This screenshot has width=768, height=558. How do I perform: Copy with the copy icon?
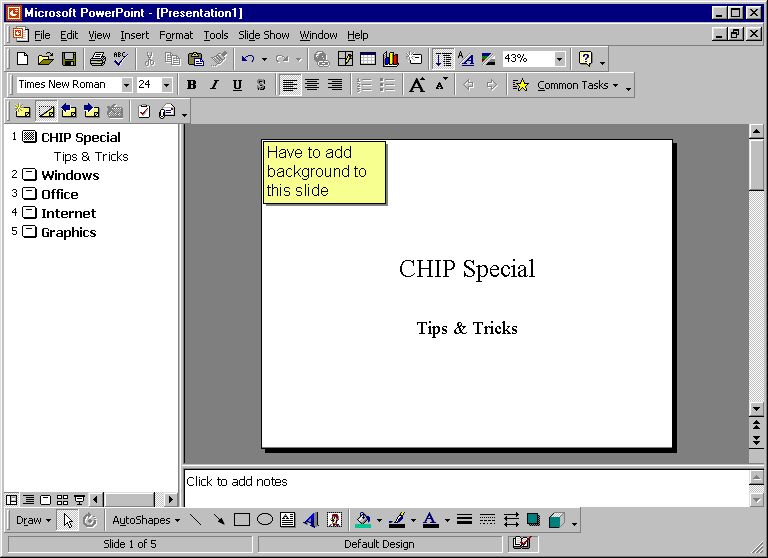click(x=172, y=59)
